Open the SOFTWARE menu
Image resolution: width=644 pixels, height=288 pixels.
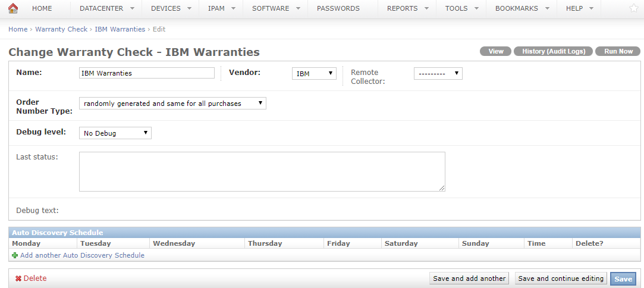click(x=275, y=8)
